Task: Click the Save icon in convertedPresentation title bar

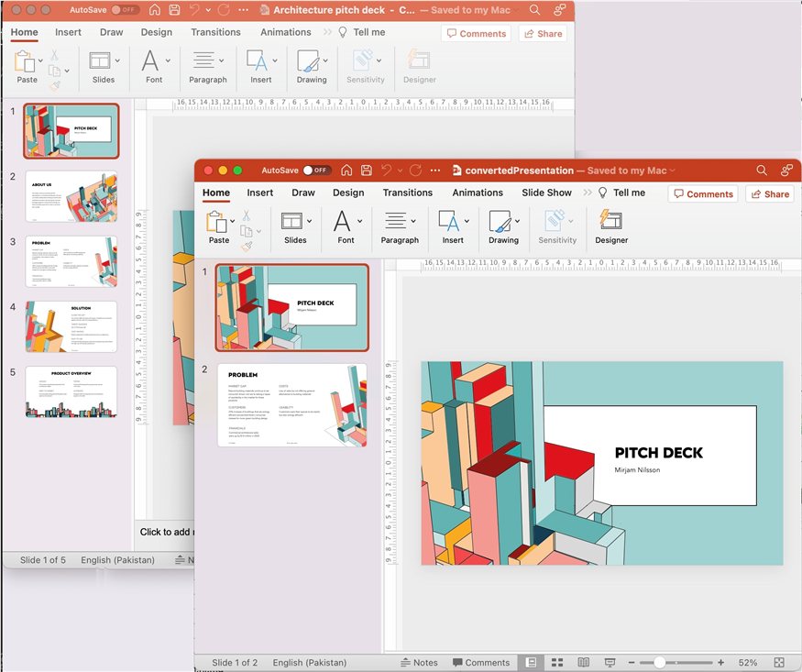Action: tap(367, 171)
